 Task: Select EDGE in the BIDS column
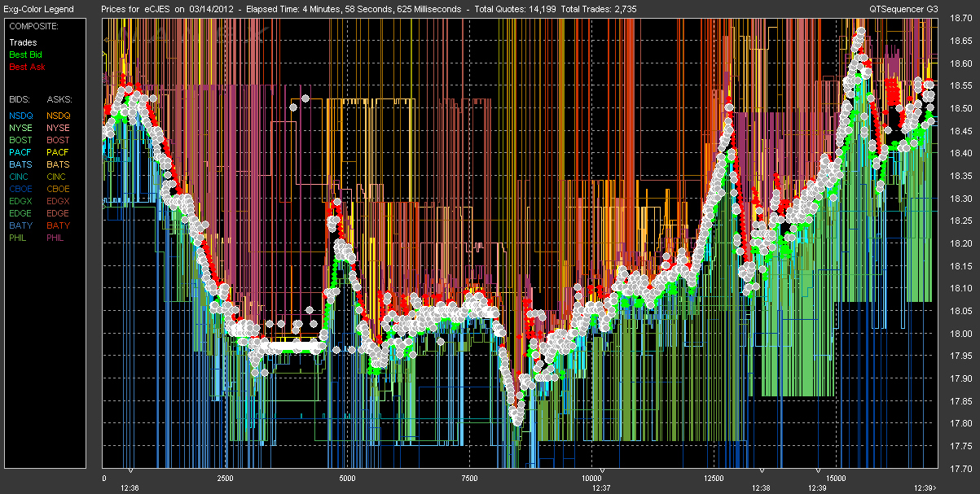point(21,213)
